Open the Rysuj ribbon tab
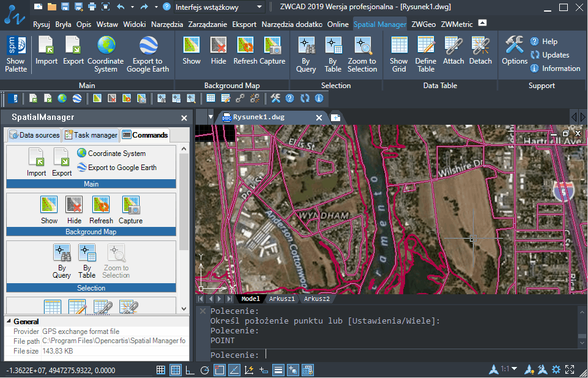 (41, 24)
